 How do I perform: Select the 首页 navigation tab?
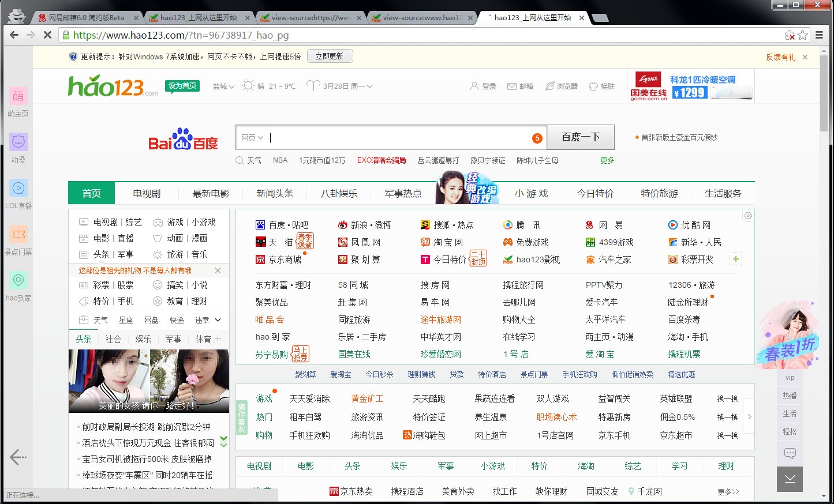(91, 193)
